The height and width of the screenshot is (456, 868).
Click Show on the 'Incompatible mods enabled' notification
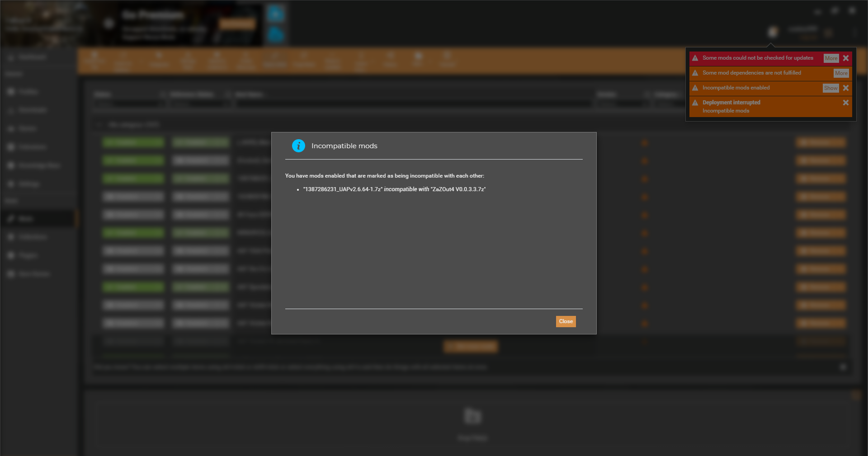(830, 88)
